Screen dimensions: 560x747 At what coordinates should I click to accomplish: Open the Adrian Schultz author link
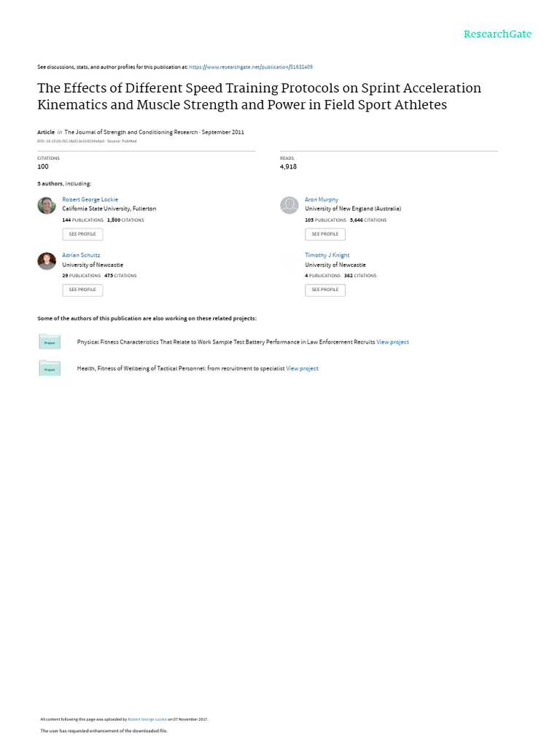click(x=82, y=255)
